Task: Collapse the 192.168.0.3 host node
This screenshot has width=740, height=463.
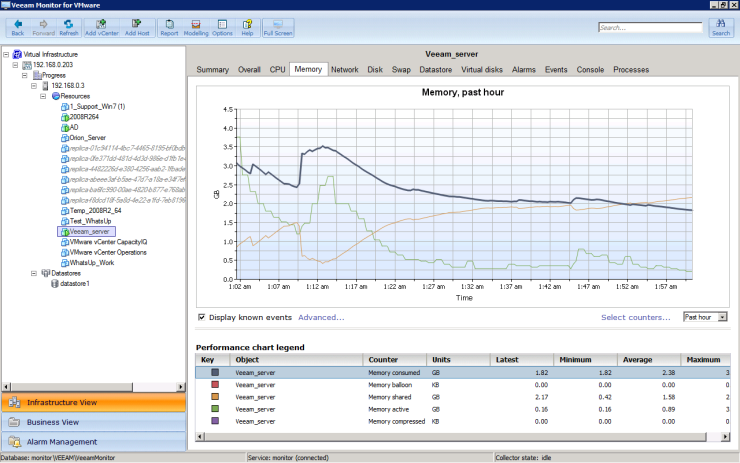Action: tap(34, 85)
